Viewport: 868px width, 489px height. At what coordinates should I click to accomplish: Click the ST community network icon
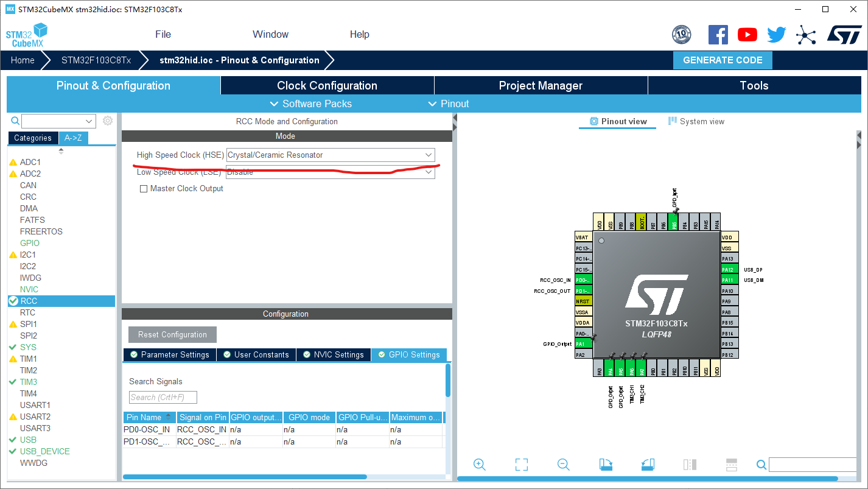pos(806,35)
